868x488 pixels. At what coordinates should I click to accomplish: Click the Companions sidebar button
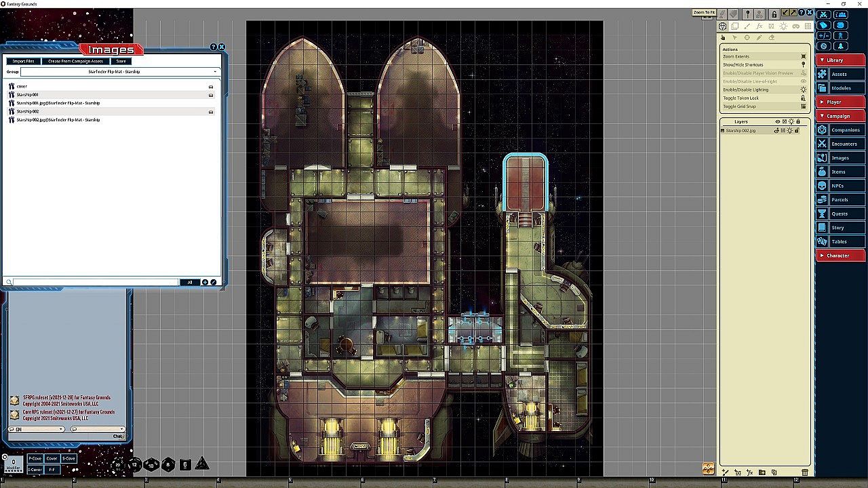[841, 130]
